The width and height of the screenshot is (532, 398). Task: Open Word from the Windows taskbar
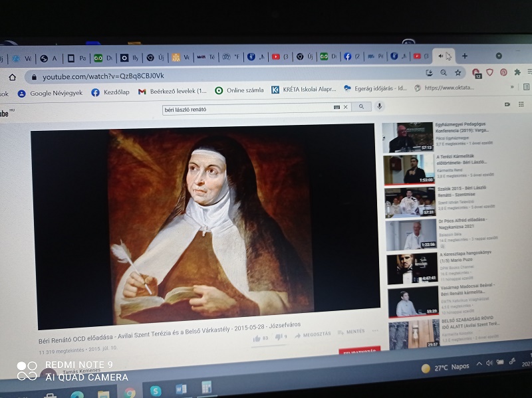181,389
